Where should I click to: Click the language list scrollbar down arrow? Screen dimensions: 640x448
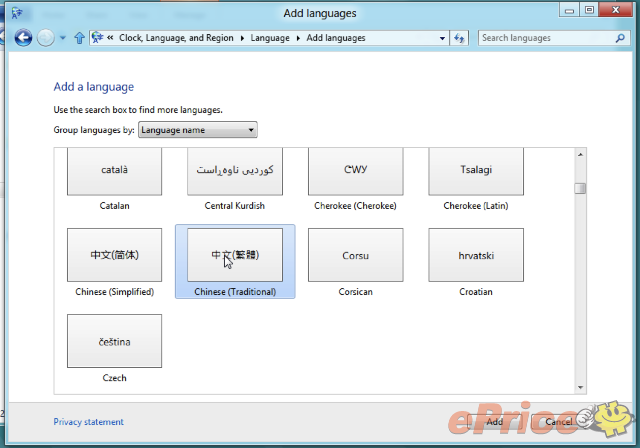(580, 387)
